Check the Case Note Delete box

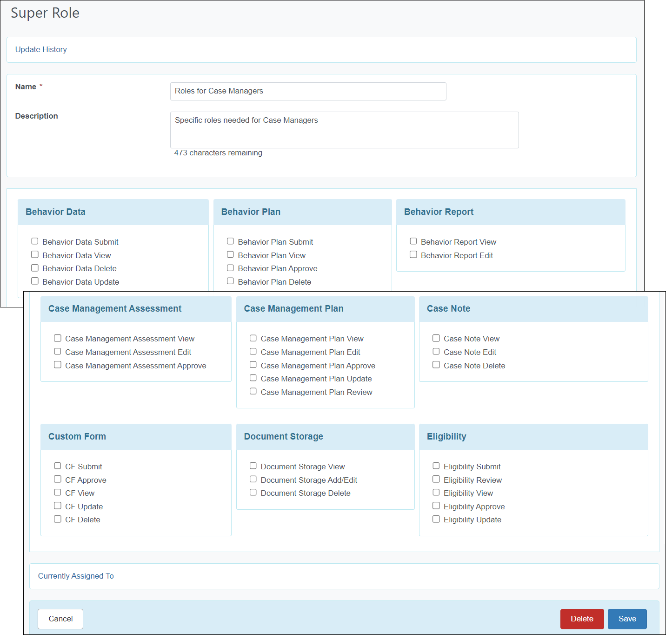pyautogui.click(x=436, y=365)
